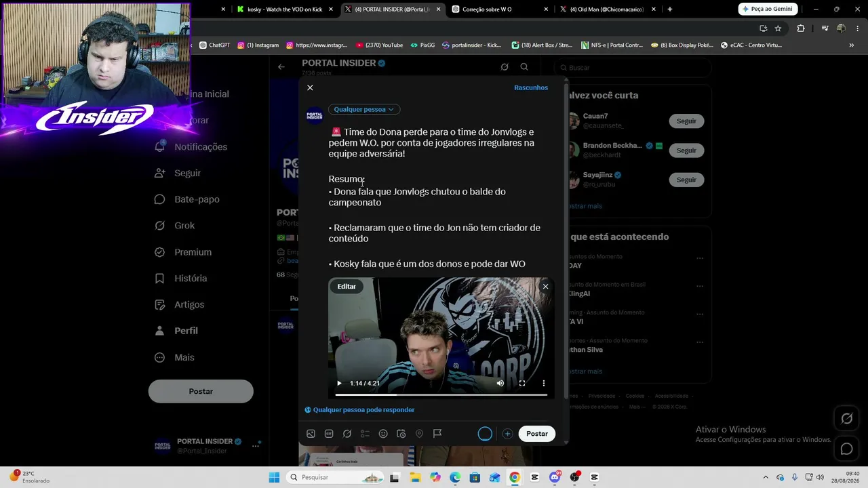Open Grok image tool in composer
Screen dimensions: 868x488
pos(347,434)
